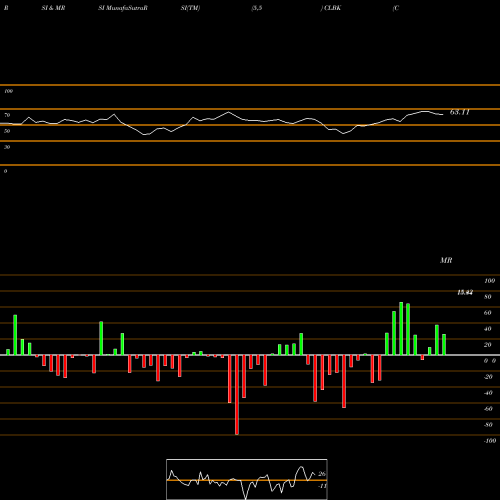This screenshot has height=500, width=500.
Task: Click the MR axis label 100
Action: click(x=489, y=281)
